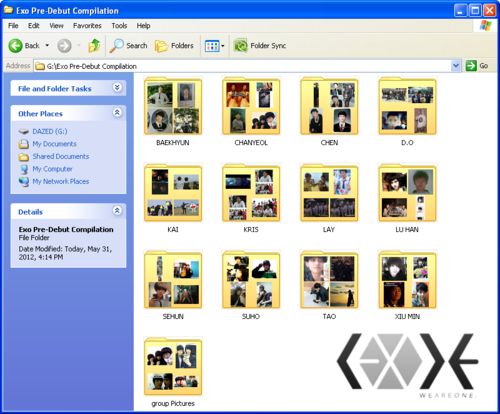Viewport: 500px width, 414px height.
Task: Select the CHANYEOL folder icon
Action: point(251,106)
